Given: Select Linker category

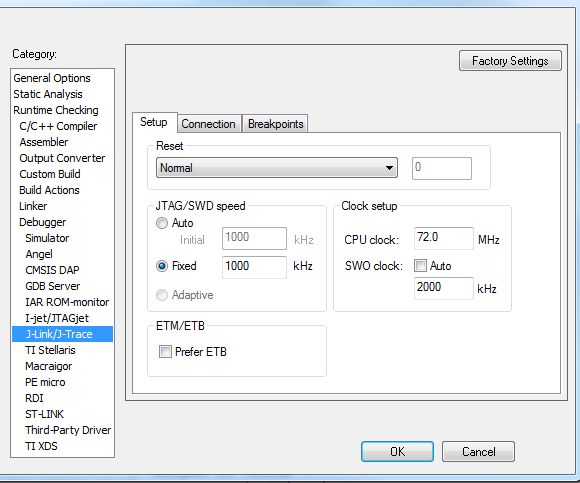Looking at the screenshot, I should click(33, 206).
